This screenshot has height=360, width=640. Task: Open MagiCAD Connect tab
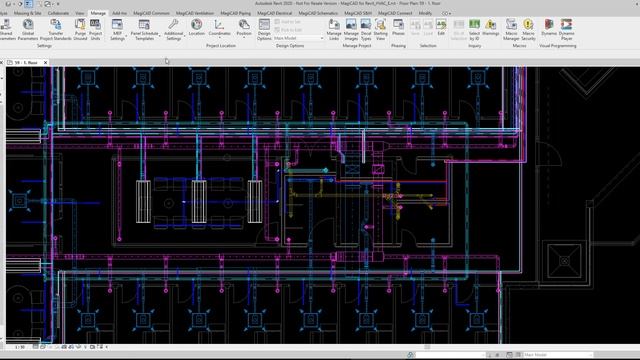[395, 13]
